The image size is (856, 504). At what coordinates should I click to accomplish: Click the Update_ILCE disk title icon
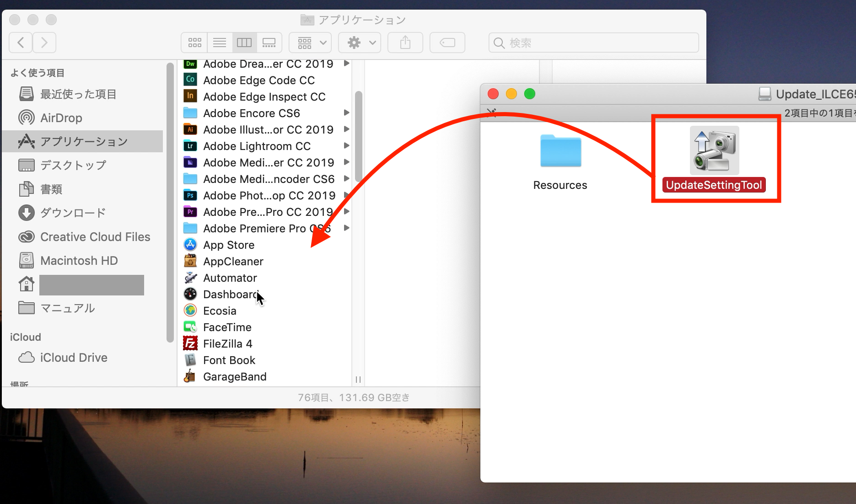click(x=765, y=94)
